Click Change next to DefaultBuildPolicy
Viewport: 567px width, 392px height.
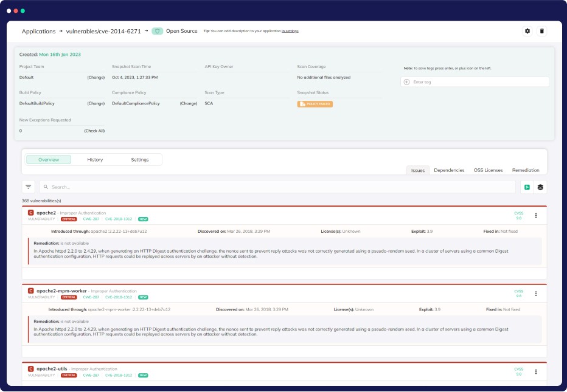click(96, 103)
